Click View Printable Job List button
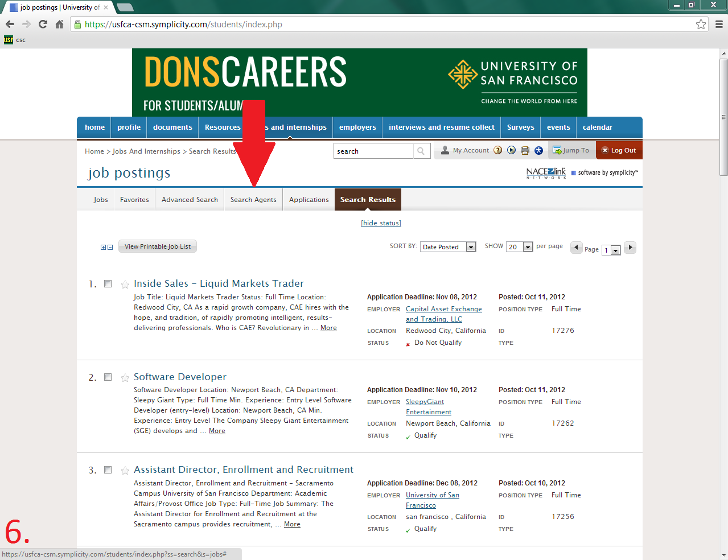The image size is (728, 560). tap(158, 246)
